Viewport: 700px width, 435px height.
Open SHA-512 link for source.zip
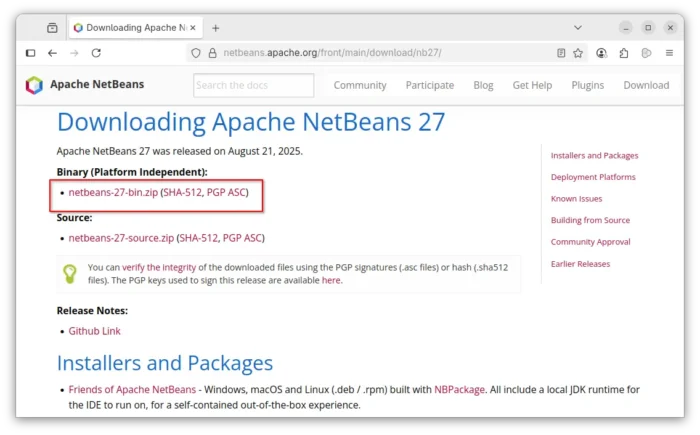point(198,238)
